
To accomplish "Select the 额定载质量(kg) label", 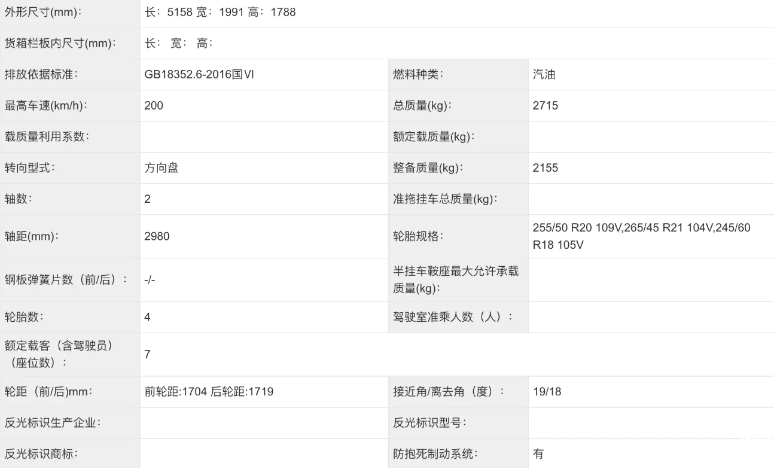I will coord(433,136).
